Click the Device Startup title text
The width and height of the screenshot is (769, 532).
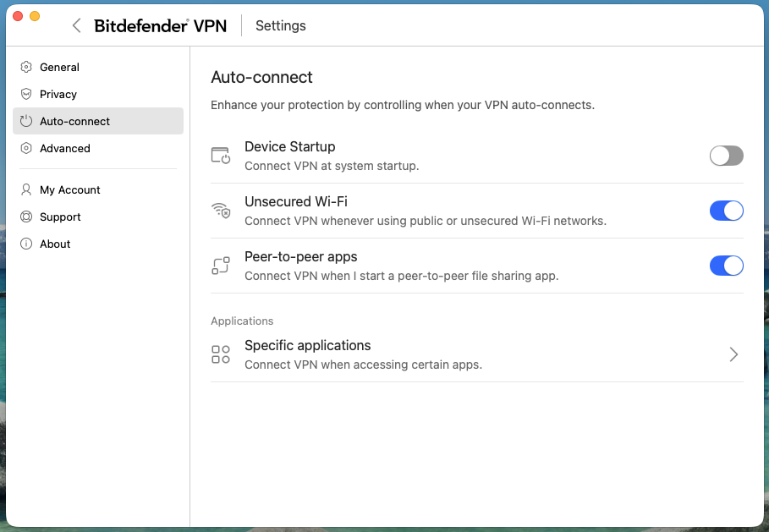click(290, 146)
